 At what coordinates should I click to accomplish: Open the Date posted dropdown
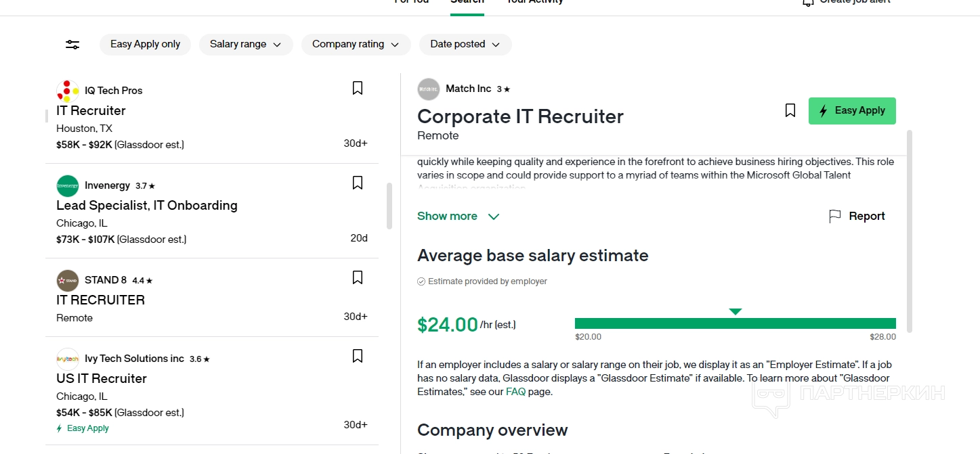click(x=465, y=45)
